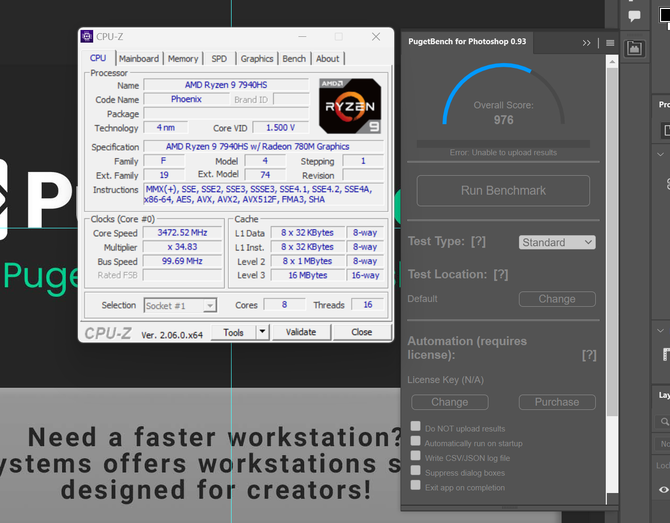Click the CPU-Z app icon in title bar
The width and height of the screenshot is (670, 523).
click(87, 37)
